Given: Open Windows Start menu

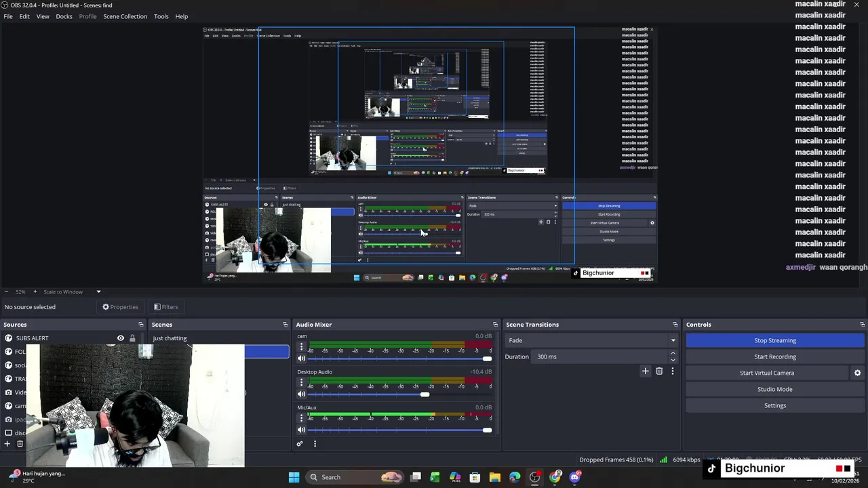Looking at the screenshot, I should click(294, 477).
